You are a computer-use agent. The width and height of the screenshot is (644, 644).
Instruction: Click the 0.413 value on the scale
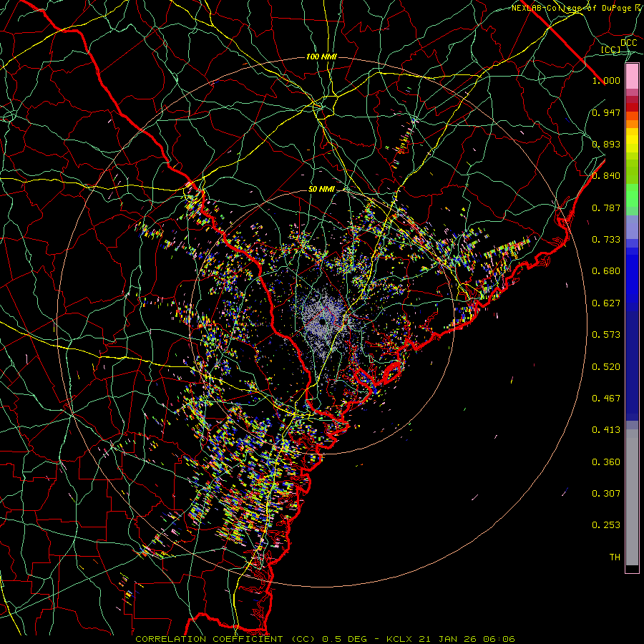pos(606,430)
